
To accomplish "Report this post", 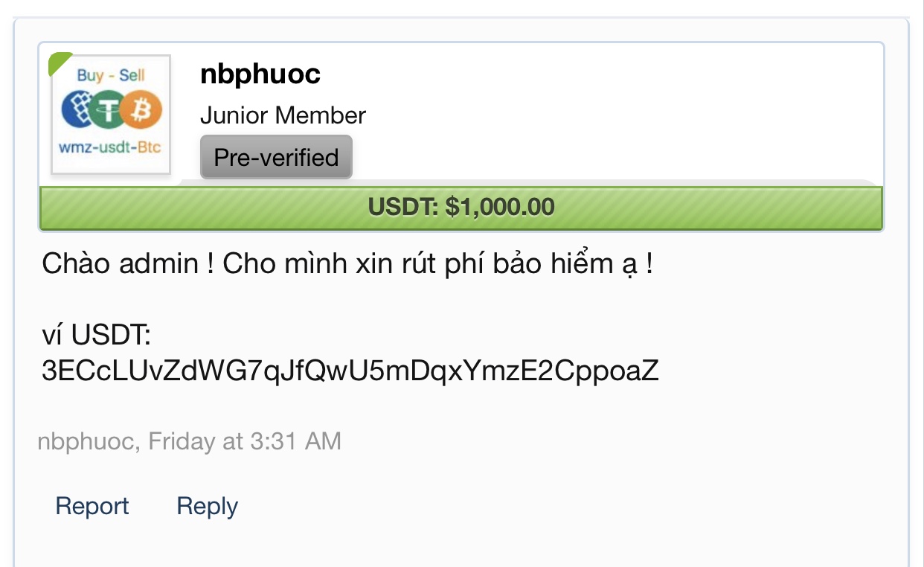I will 92,506.
